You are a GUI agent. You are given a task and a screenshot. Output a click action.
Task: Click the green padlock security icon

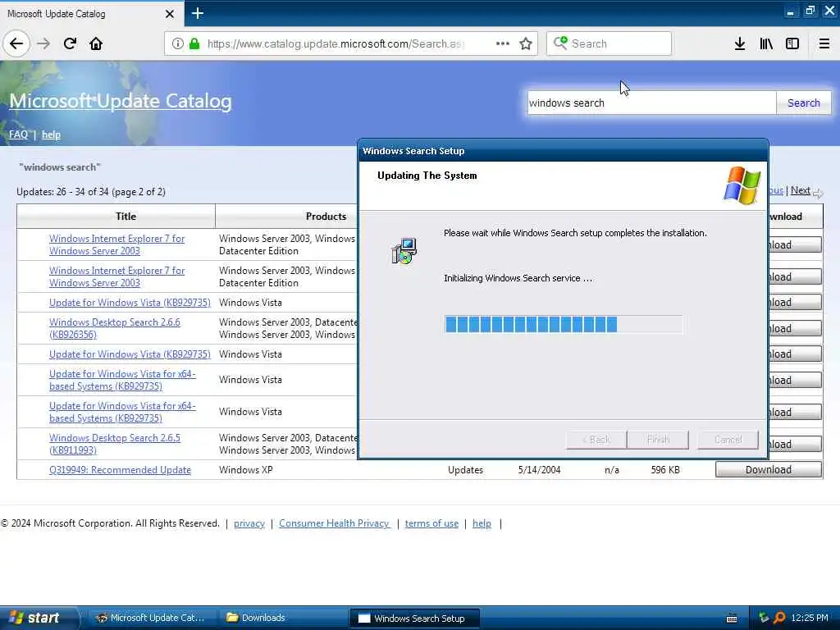(x=194, y=43)
